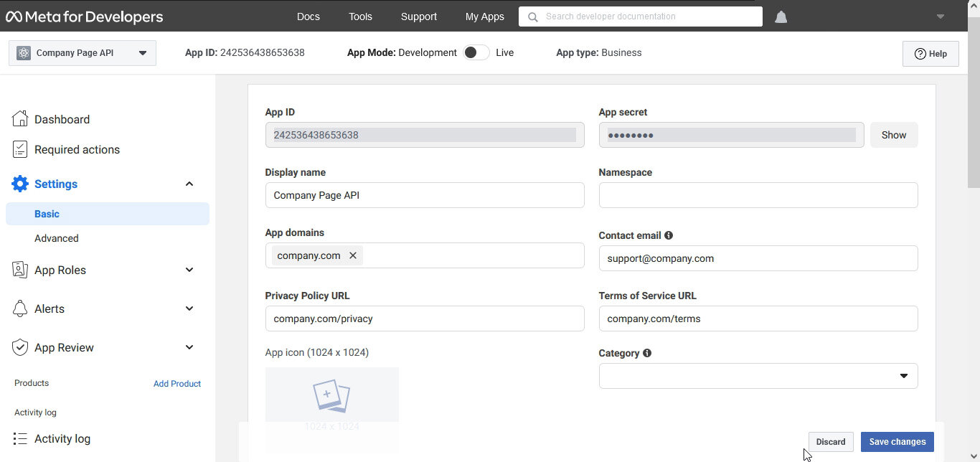The height and width of the screenshot is (462, 980).
Task: Click the Contact email info icon
Action: point(669,235)
